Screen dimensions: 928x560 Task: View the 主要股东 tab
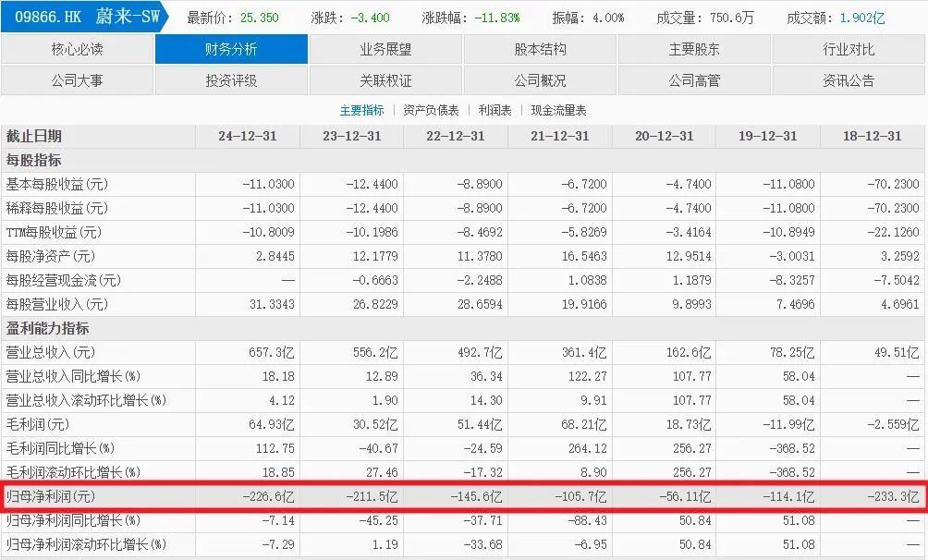click(x=694, y=49)
